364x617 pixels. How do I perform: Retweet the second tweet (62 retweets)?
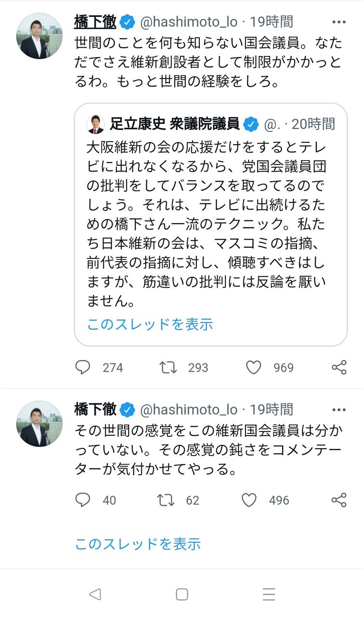166,500
